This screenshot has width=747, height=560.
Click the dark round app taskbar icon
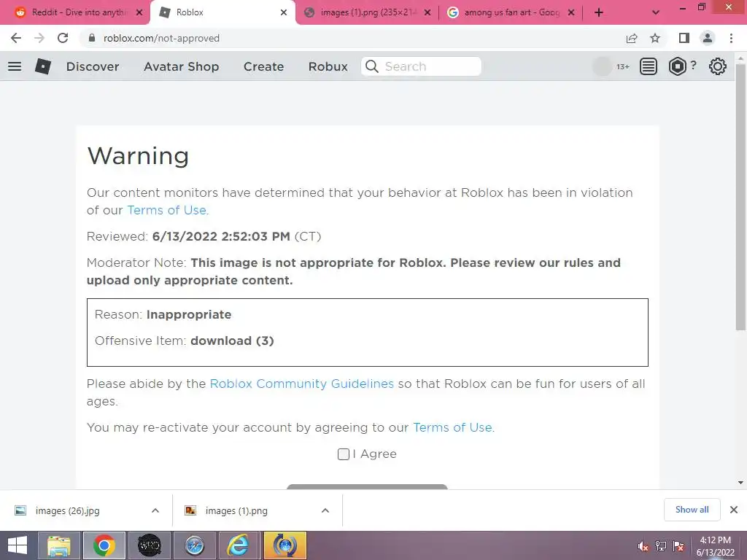(149, 545)
